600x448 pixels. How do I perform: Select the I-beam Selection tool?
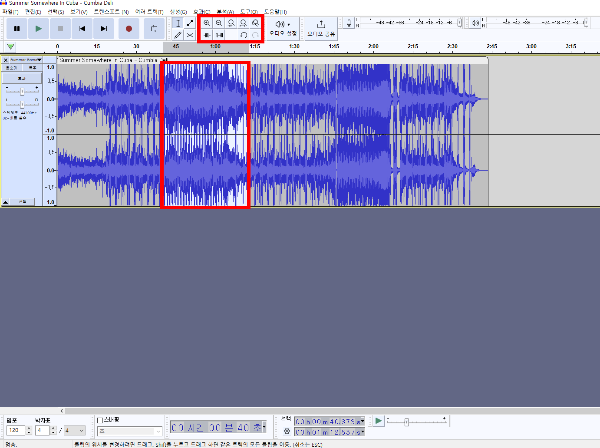click(178, 23)
